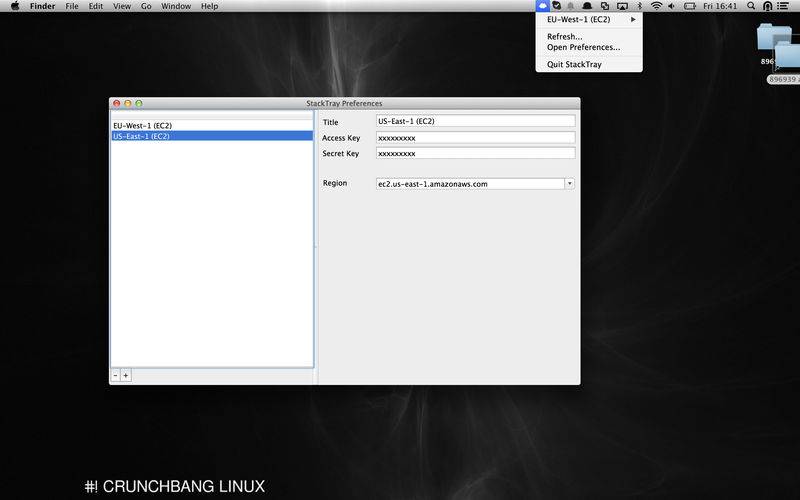Click the Secret Key label
The width and height of the screenshot is (800, 500).
pos(341,153)
